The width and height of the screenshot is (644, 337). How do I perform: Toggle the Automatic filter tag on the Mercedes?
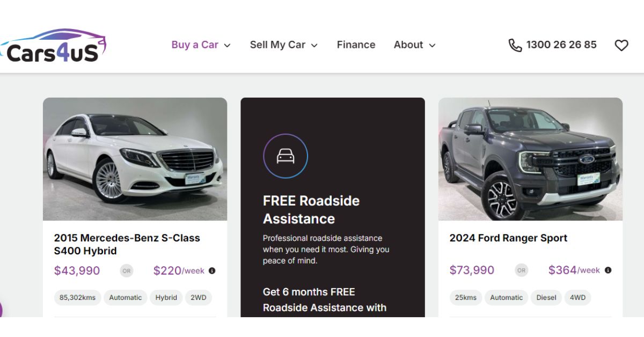pos(125,297)
